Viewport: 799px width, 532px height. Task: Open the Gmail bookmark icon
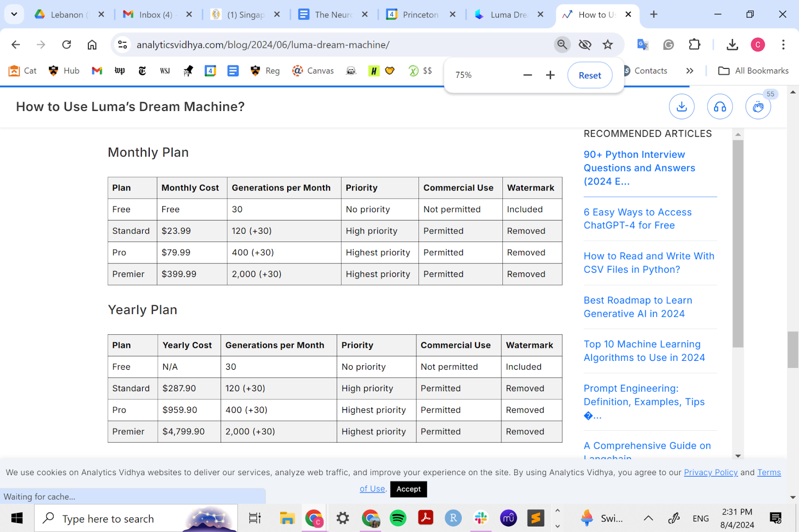pyautogui.click(x=97, y=71)
